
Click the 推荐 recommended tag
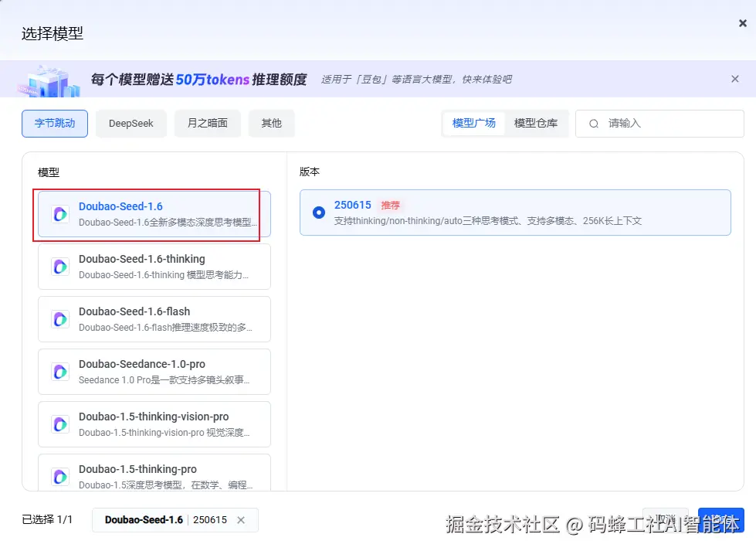[391, 206]
